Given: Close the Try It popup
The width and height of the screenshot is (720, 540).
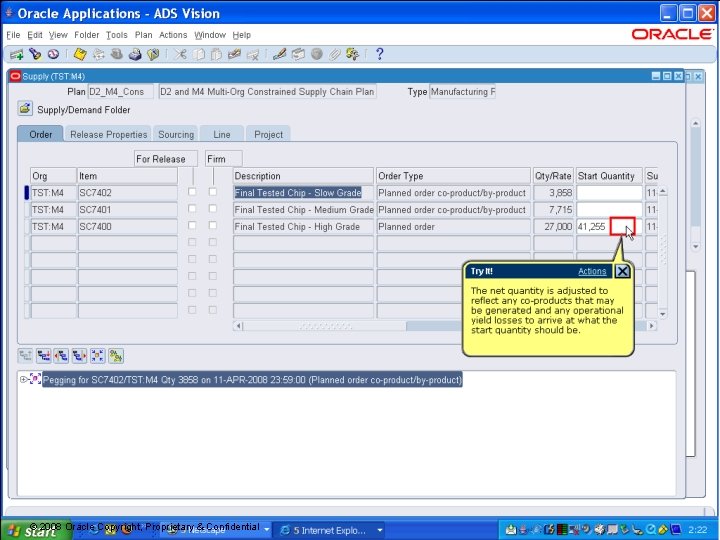Looking at the screenshot, I should tap(622, 271).
